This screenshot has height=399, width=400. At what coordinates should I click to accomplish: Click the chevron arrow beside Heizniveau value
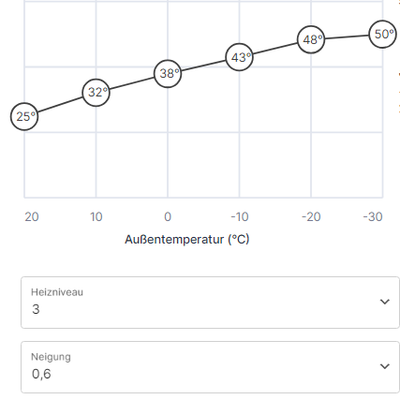pyautogui.click(x=385, y=302)
